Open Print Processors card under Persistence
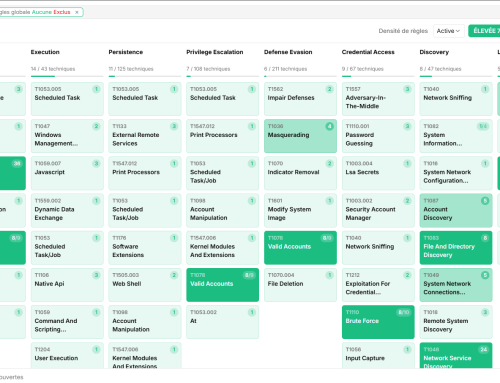The width and height of the screenshot is (500, 383). click(x=145, y=173)
